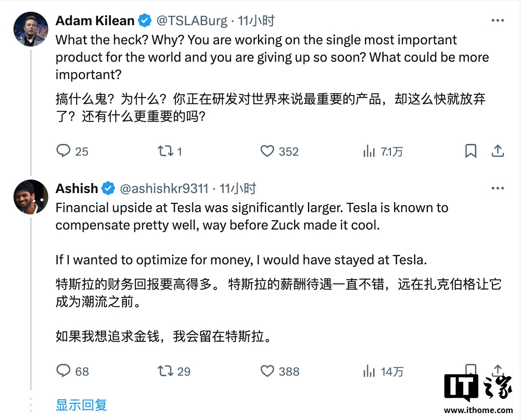Image resolution: width=521 pixels, height=420 pixels.
Task: Click Ashish's profile avatar
Action: (x=31, y=197)
